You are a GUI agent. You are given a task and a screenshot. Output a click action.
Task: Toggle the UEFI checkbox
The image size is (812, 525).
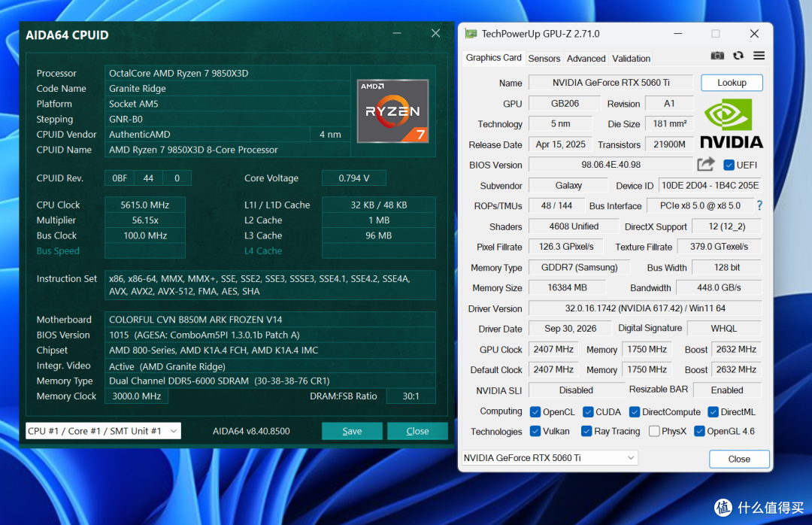tap(729, 165)
